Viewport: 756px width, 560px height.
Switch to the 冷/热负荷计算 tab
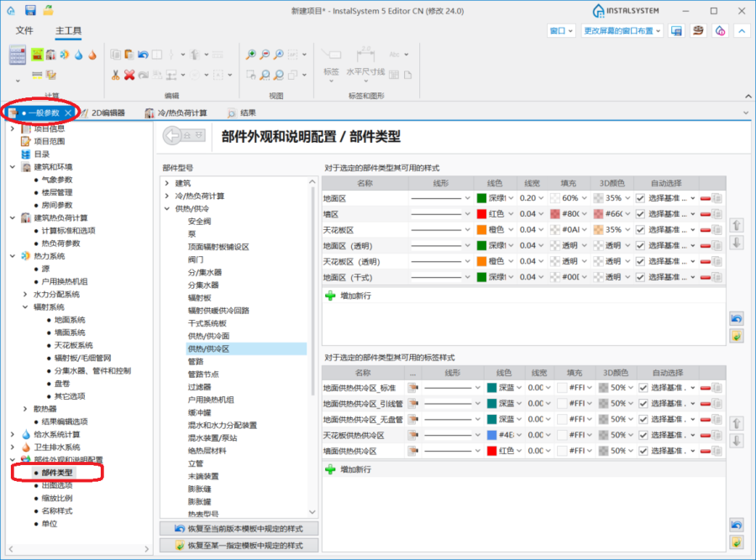pos(176,113)
